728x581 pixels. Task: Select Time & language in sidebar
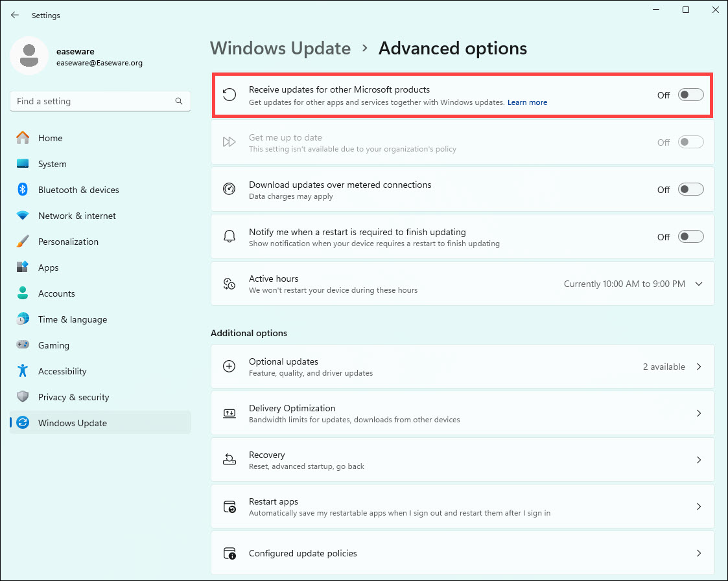click(x=100, y=319)
